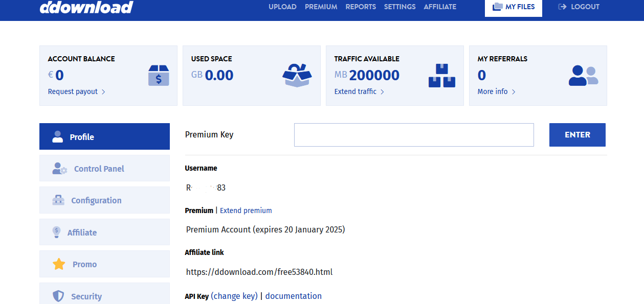Click Extend traffic link

(x=356, y=91)
